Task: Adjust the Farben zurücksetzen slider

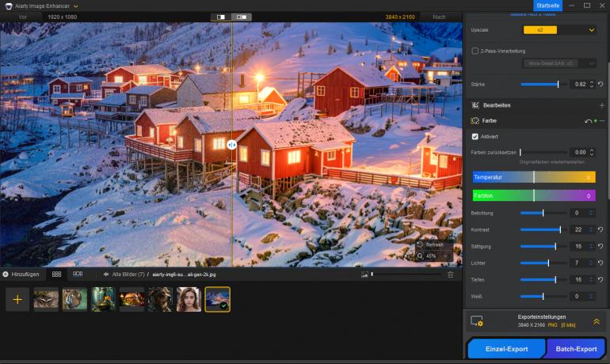Action: tap(543, 152)
